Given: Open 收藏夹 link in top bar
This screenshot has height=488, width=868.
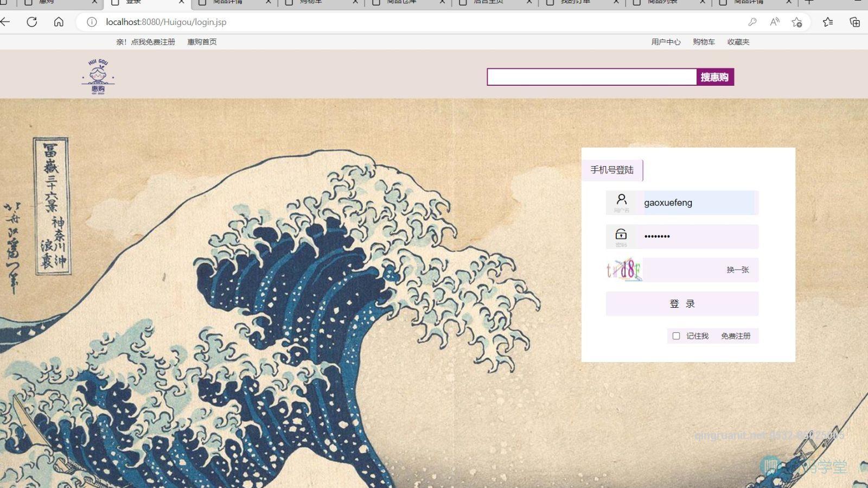Looking at the screenshot, I should pos(738,42).
